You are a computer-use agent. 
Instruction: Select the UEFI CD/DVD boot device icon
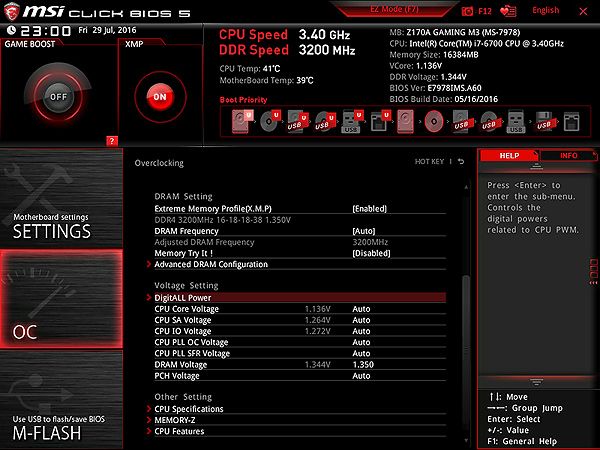click(x=270, y=121)
